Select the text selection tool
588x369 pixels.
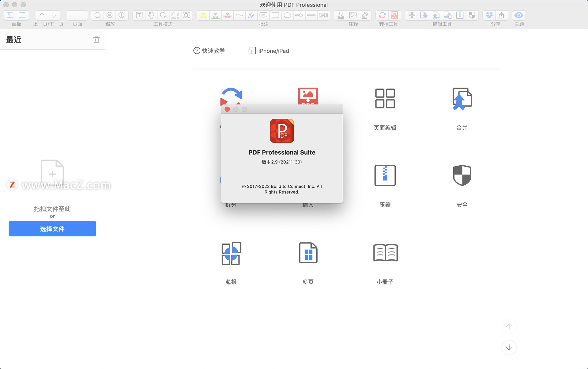[x=139, y=15]
